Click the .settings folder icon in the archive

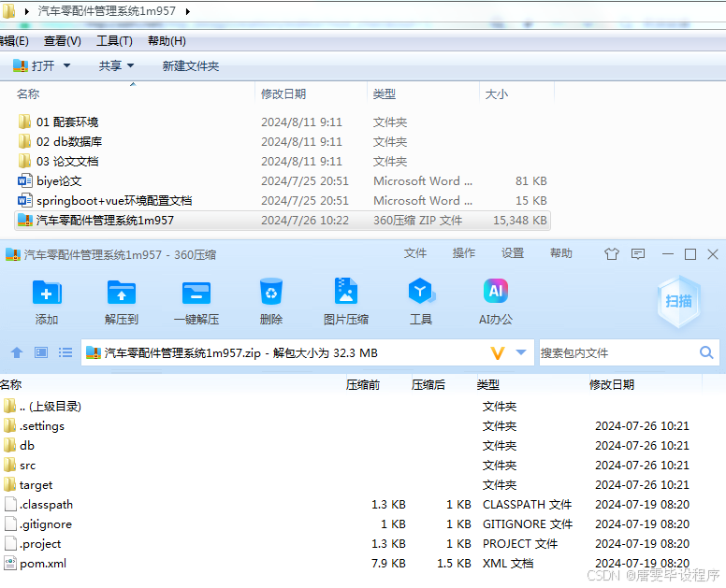(x=9, y=425)
